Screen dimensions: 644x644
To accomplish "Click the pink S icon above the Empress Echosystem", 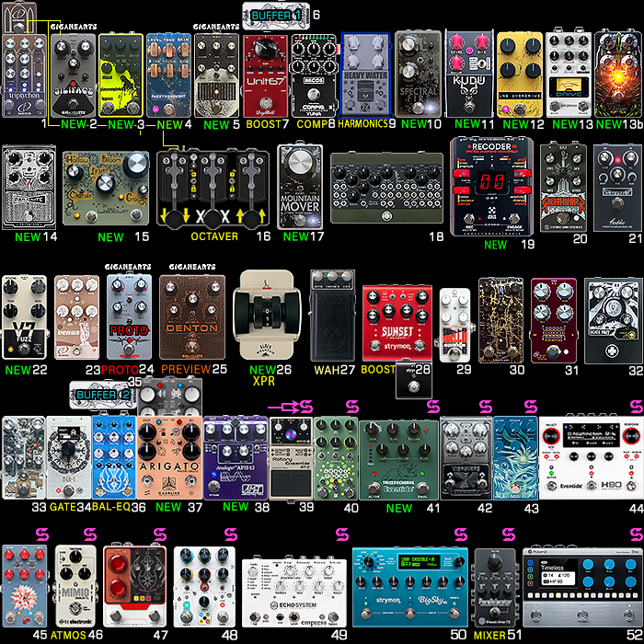I will pos(341,535).
